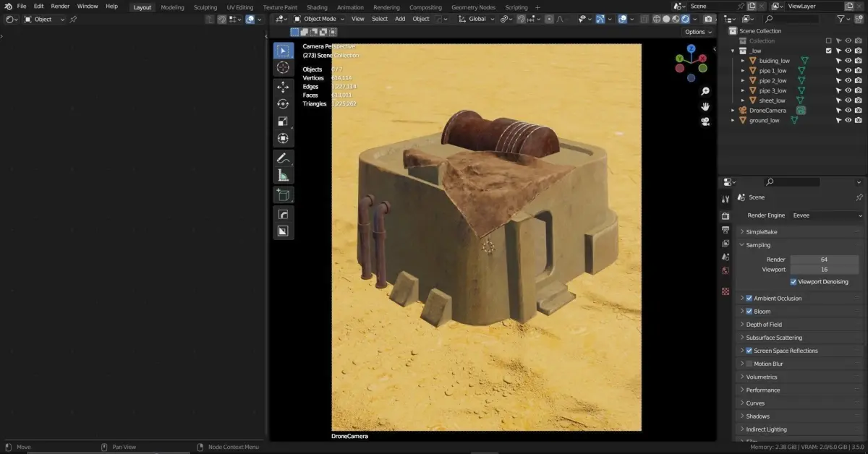
Task: Select the Cursor tool in viewport toolbar
Action: coord(283,68)
